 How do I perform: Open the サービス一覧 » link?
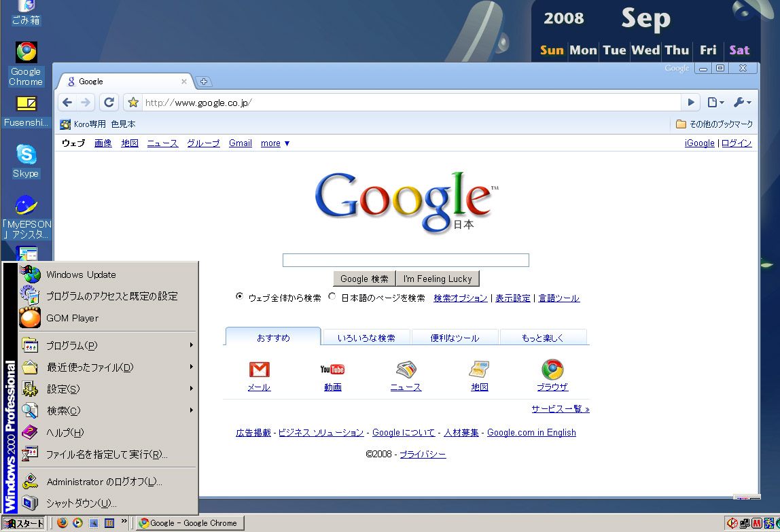560,409
